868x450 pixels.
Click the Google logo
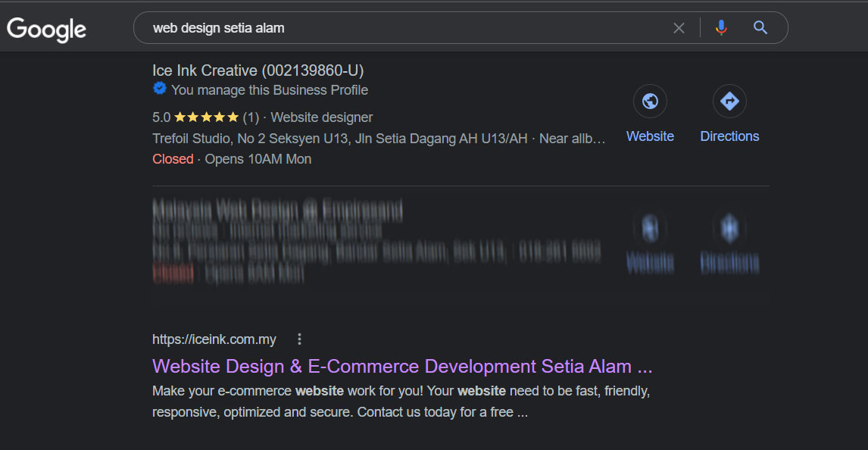click(x=46, y=29)
